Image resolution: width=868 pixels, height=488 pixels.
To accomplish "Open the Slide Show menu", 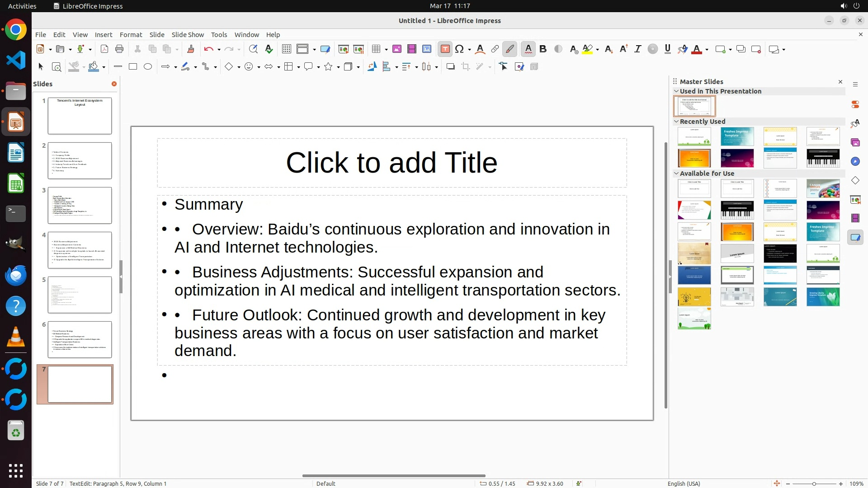I will [x=188, y=35].
